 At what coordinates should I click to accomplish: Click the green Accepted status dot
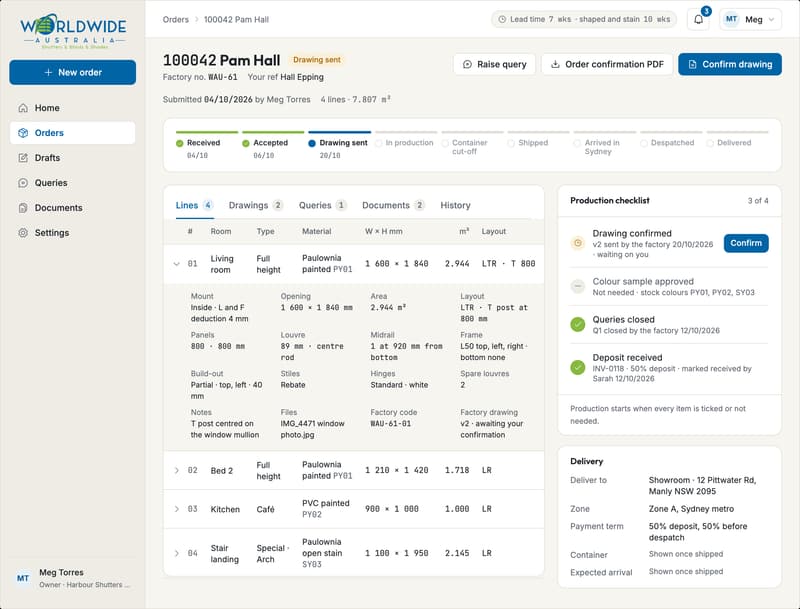(246, 143)
